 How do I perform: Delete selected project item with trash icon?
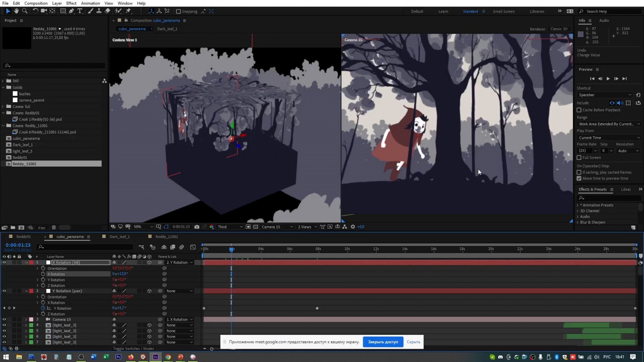(54, 228)
